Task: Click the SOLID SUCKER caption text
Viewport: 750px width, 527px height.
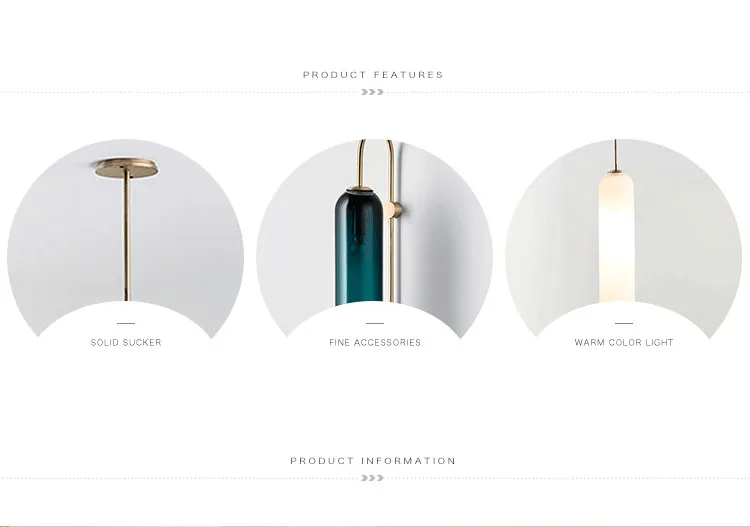Action: [126, 342]
